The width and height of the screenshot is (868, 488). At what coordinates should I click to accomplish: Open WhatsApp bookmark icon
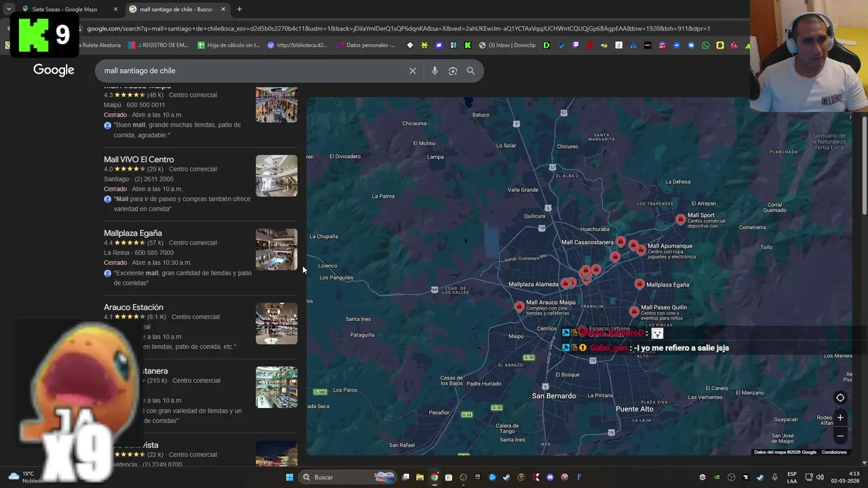[x=705, y=45]
